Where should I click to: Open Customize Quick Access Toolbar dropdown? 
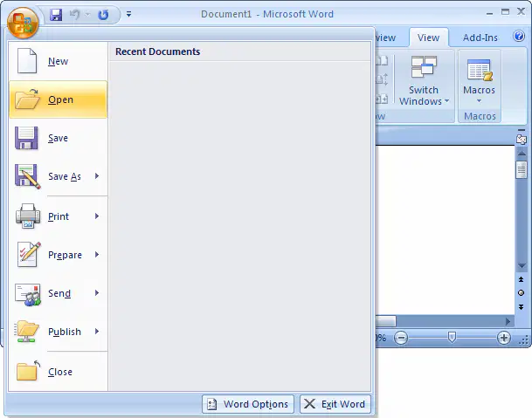pyautogui.click(x=129, y=14)
